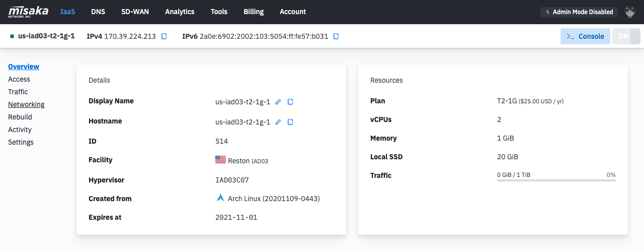Image resolution: width=644 pixels, height=251 pixels.
Task: Click the IPv6 address text
Action: [264, 36]
